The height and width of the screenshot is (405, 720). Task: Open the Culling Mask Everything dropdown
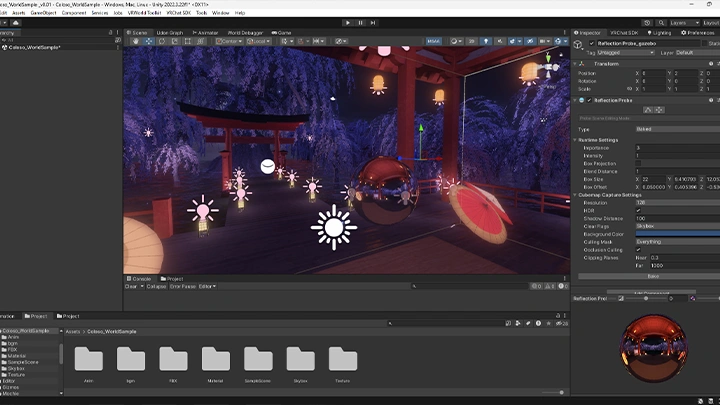(678, 242)
